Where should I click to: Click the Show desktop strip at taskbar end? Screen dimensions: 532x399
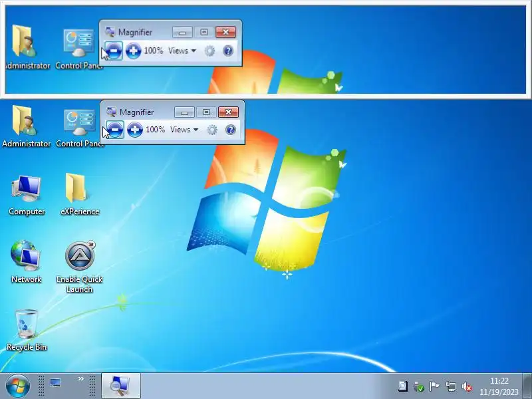pyautogui.click(x=527, y=386)
